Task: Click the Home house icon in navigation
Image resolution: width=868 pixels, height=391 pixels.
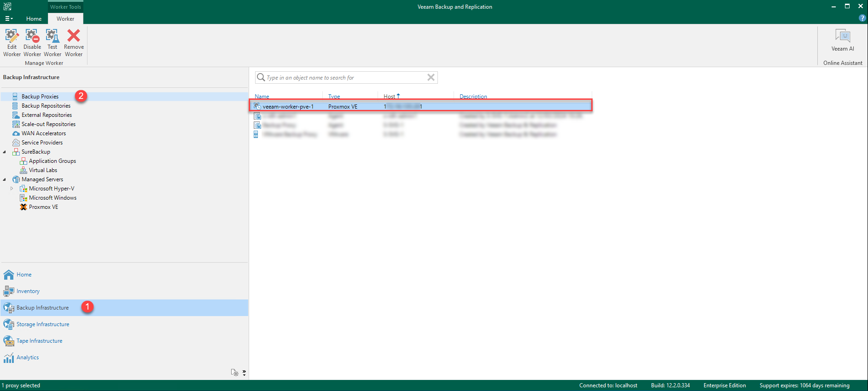Action: pos(9,275)
